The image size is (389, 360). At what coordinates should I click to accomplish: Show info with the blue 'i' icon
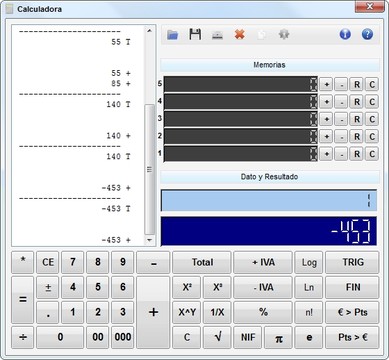[x=345, y=34]
